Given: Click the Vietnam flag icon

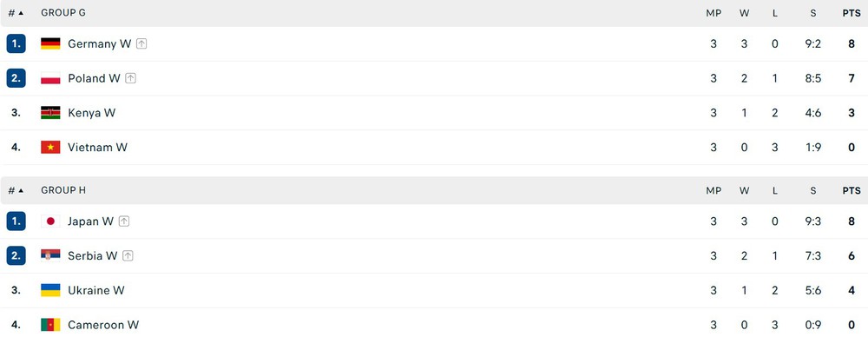Looking at the screenshot, I should (50, 148).
